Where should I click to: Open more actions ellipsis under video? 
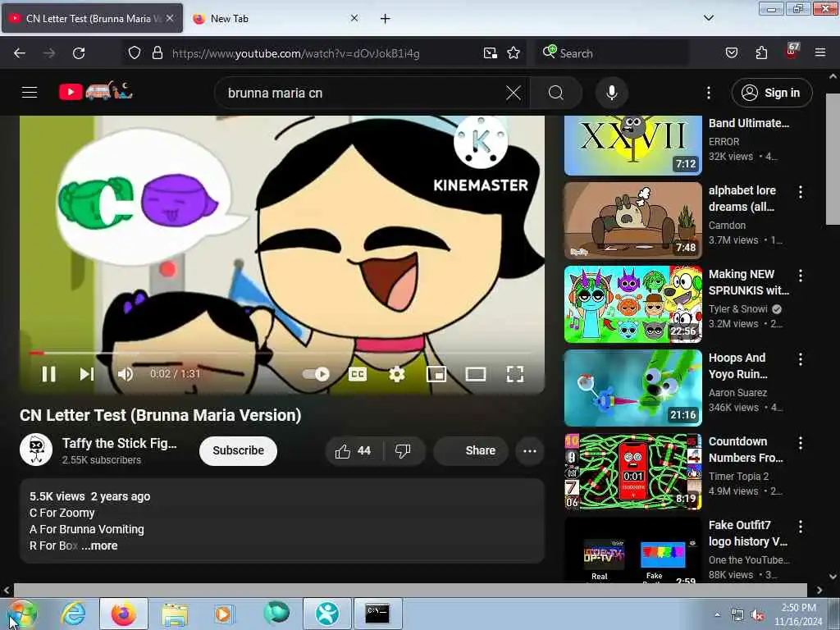tap(530, 451)
